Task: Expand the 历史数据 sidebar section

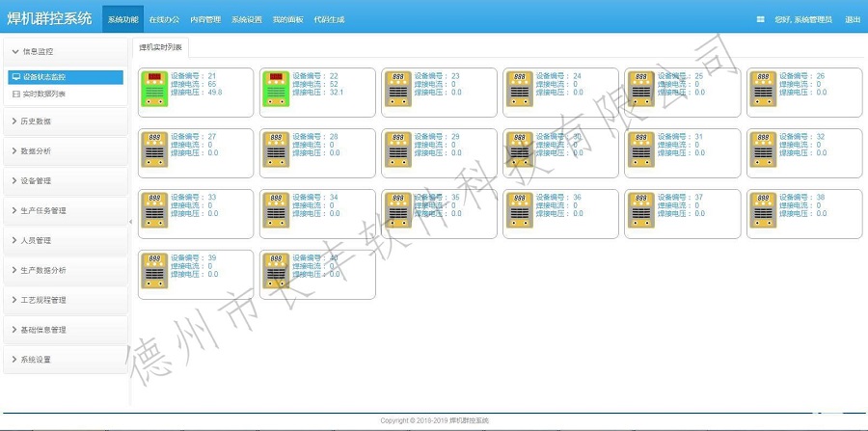Action: (64, 121)
